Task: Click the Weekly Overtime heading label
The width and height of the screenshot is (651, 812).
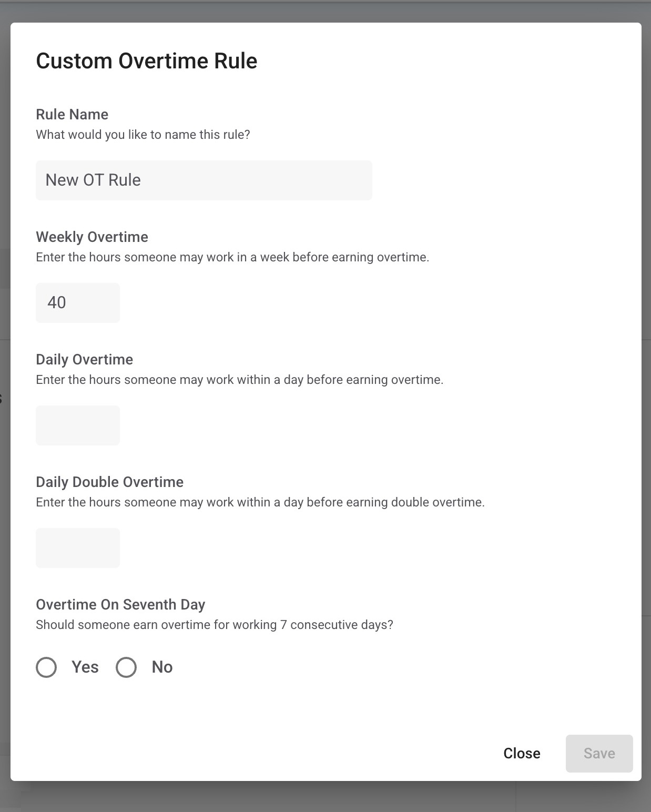Action: (92, 237)
